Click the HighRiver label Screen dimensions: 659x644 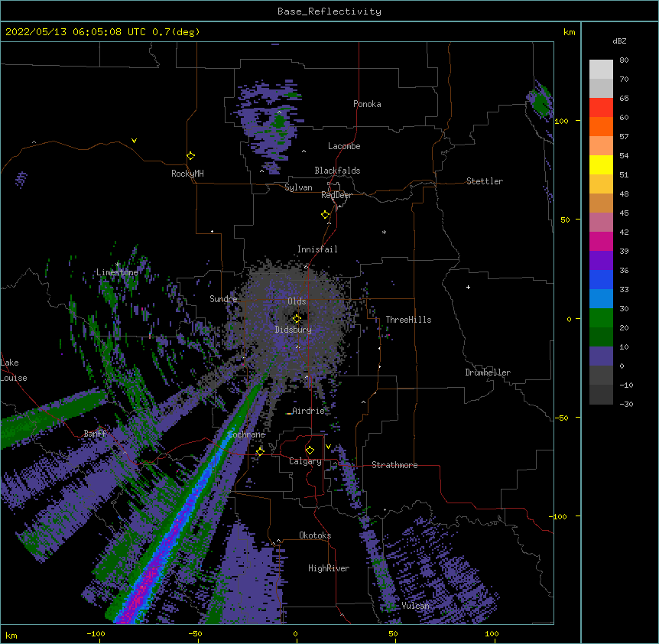329,568
